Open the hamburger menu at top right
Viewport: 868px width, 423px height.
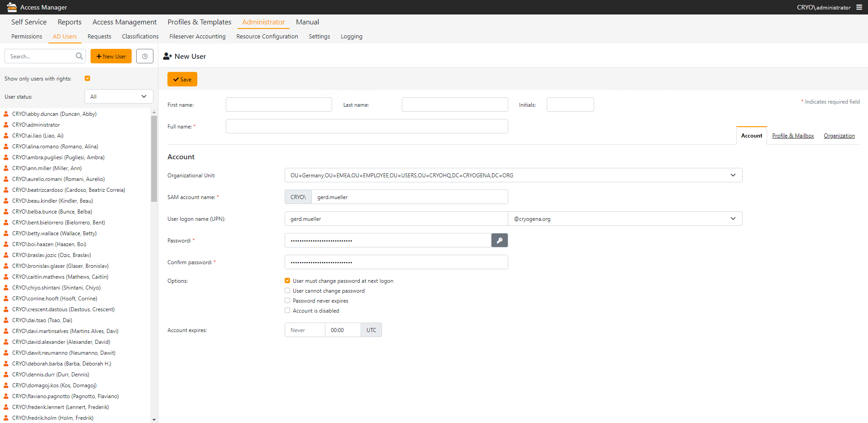pyautogui.click(x=859, y=7)
